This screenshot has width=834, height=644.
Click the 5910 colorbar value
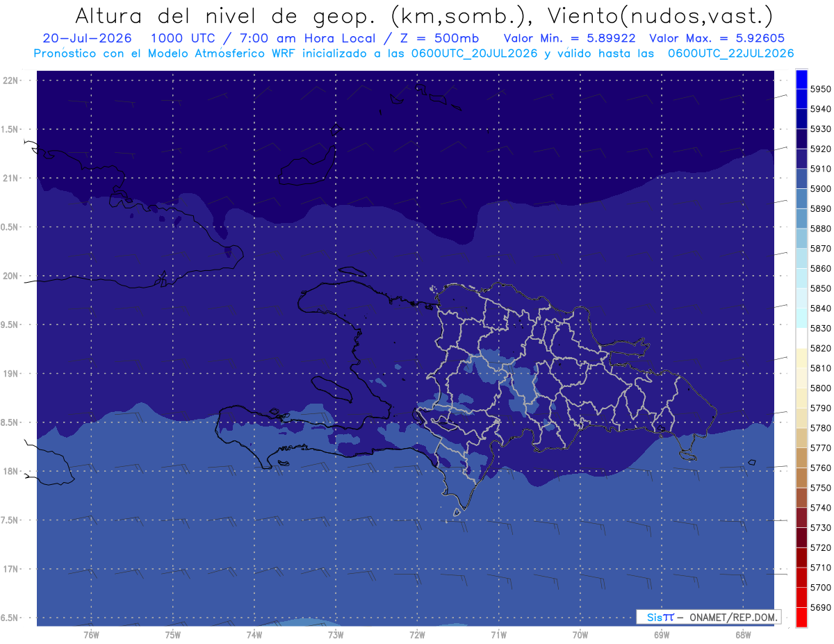[820, 169]
